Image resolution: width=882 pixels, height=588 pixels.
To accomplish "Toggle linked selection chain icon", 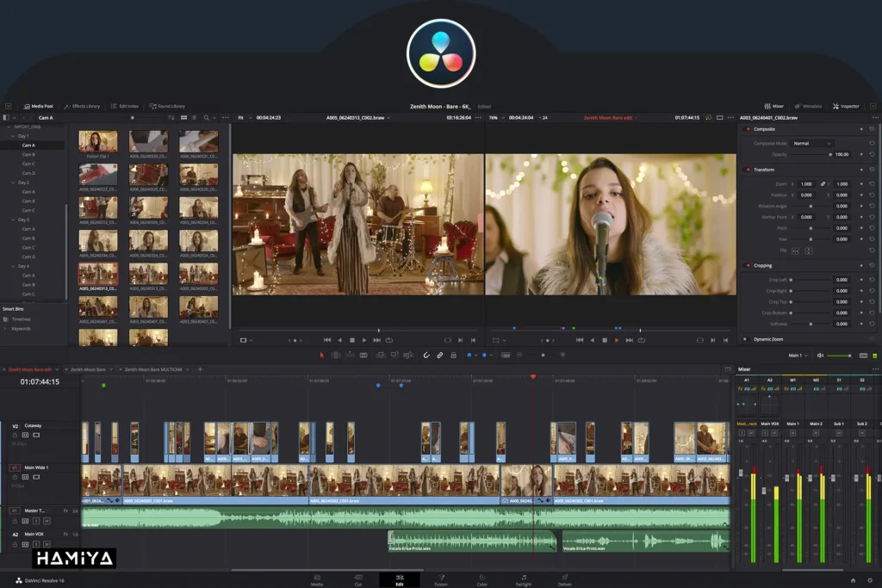I will pos(439,355).
